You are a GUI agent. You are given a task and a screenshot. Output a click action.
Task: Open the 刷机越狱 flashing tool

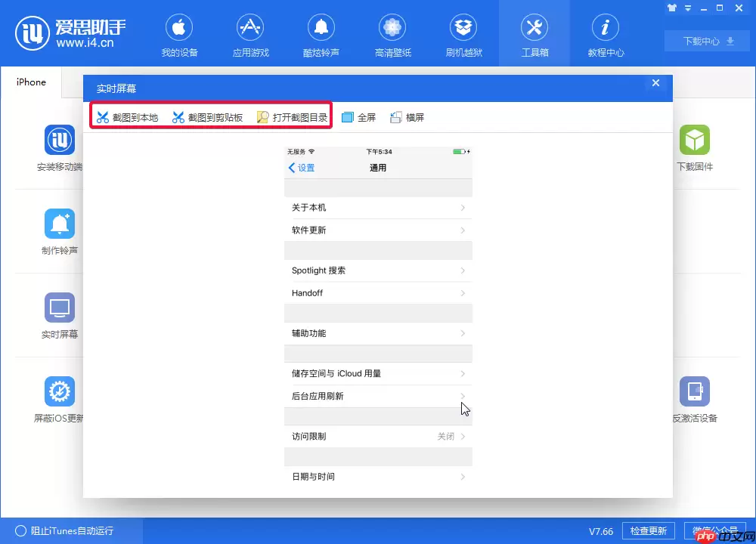coord(463,33)
